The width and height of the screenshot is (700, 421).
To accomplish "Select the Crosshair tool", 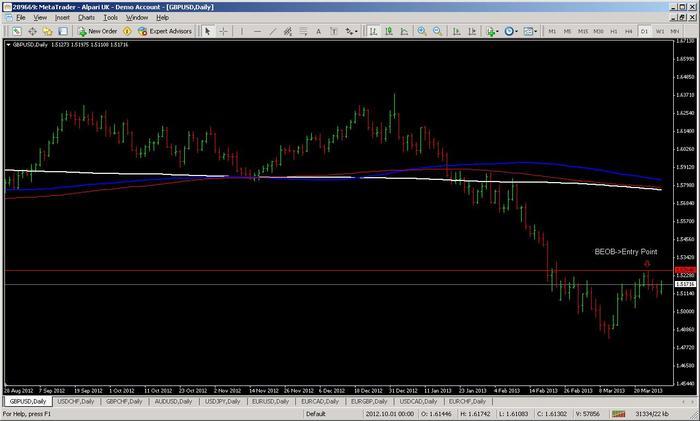I will point(223,31).
